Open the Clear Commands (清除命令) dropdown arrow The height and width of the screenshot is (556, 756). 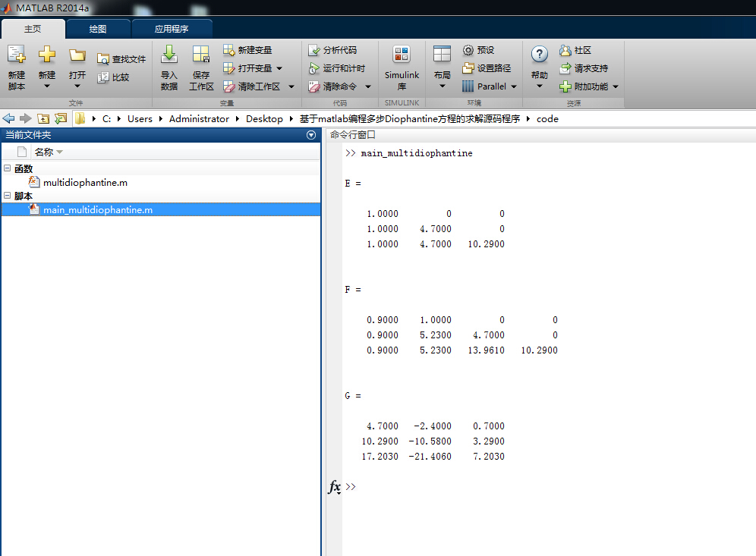pos(368,86)
